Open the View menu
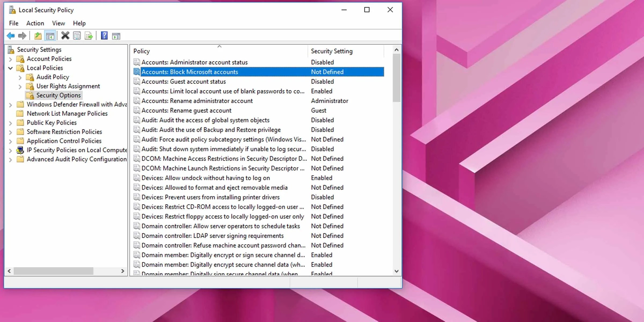 [58, 23]
